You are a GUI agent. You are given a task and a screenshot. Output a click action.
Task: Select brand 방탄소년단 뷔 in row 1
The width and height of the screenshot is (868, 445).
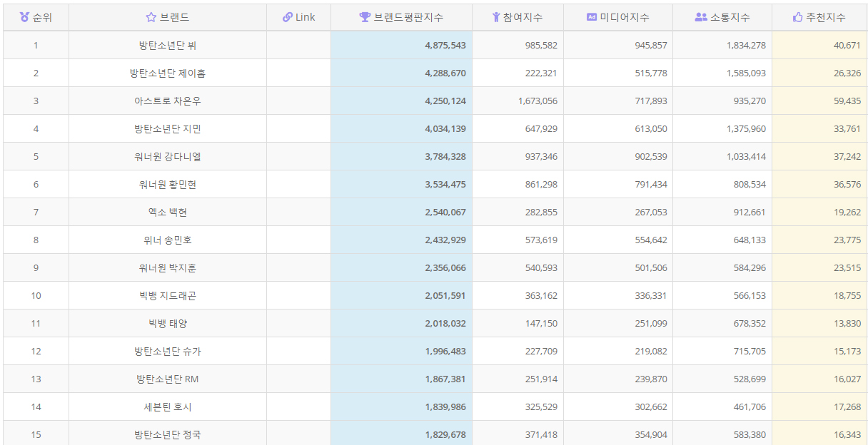pyautogui.click(x=168, y=45)
